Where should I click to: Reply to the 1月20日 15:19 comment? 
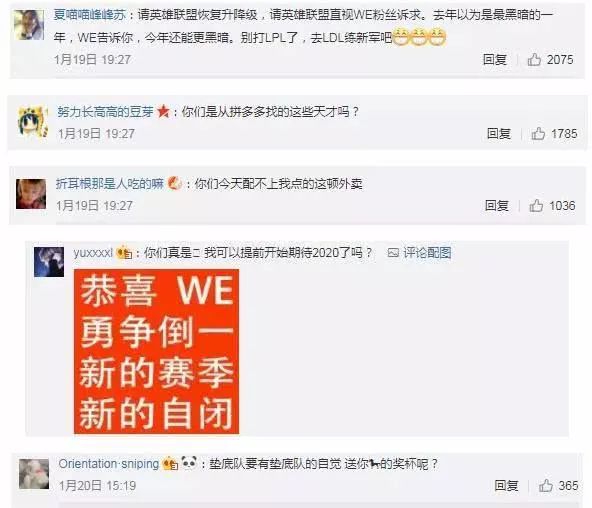pos(507,486)
